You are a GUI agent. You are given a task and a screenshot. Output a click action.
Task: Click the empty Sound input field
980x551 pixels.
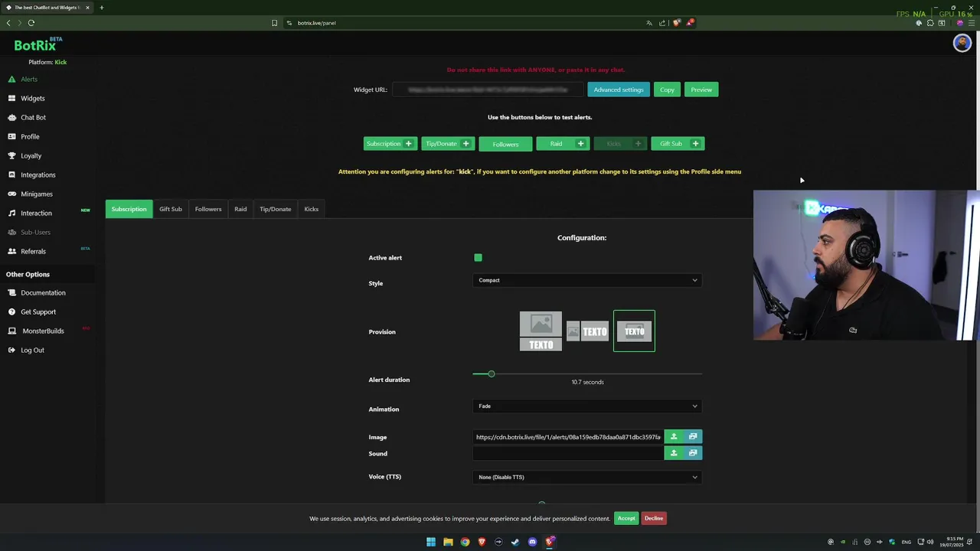pos(568,453)
